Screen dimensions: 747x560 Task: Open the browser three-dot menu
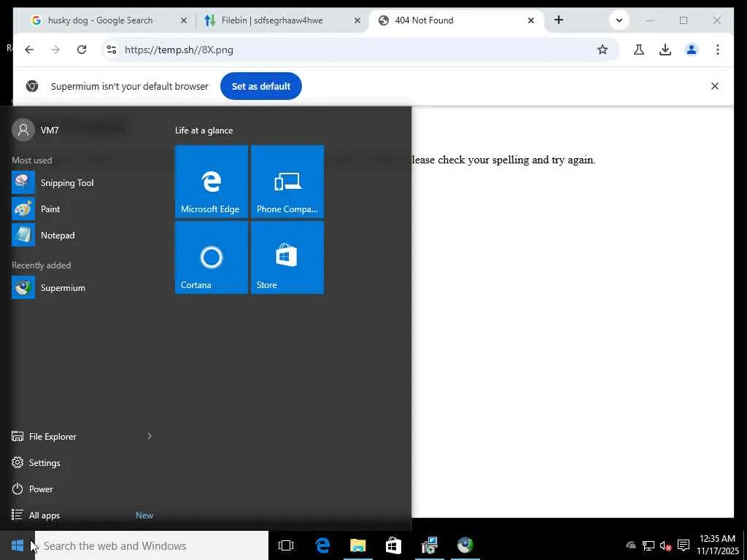click(x=718, y=50)
